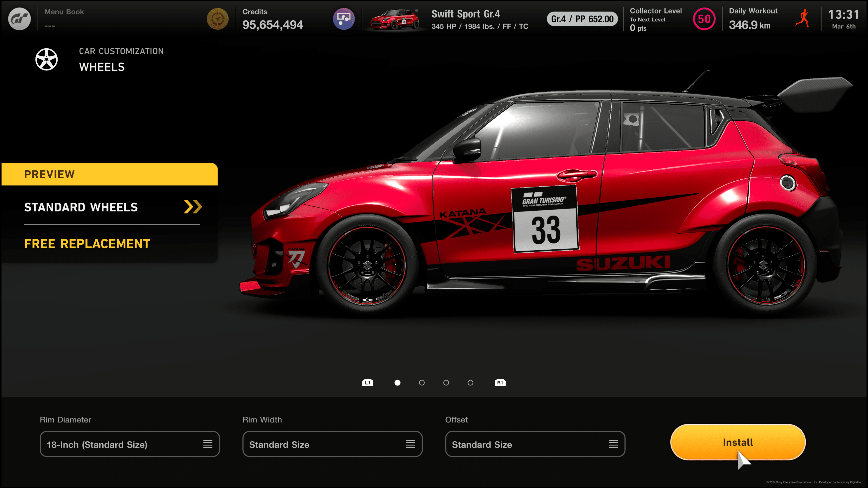Click the Gran Turismo GT logo icon
Viewport: 868px width, 488px height.
click(x=19, y=19)
